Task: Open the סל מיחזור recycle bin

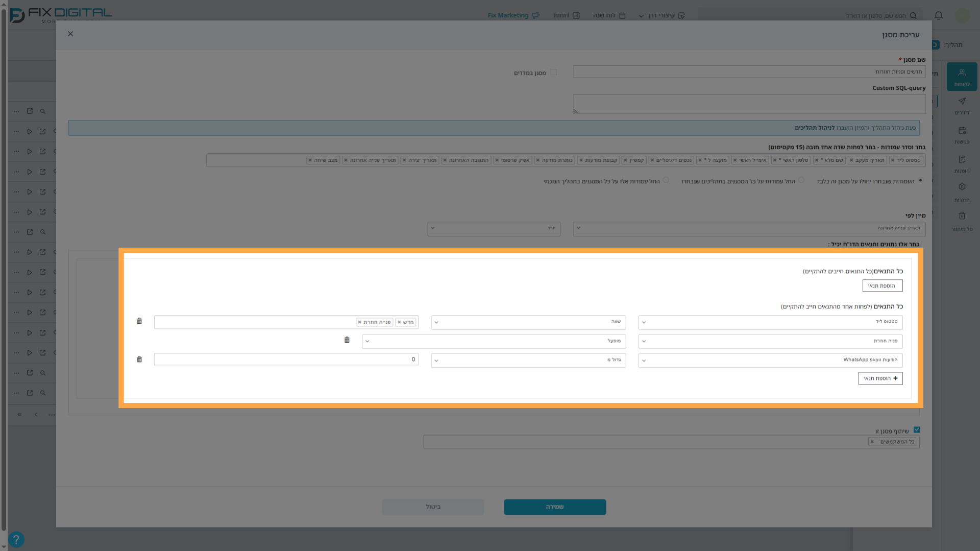Action: [962, 222]
